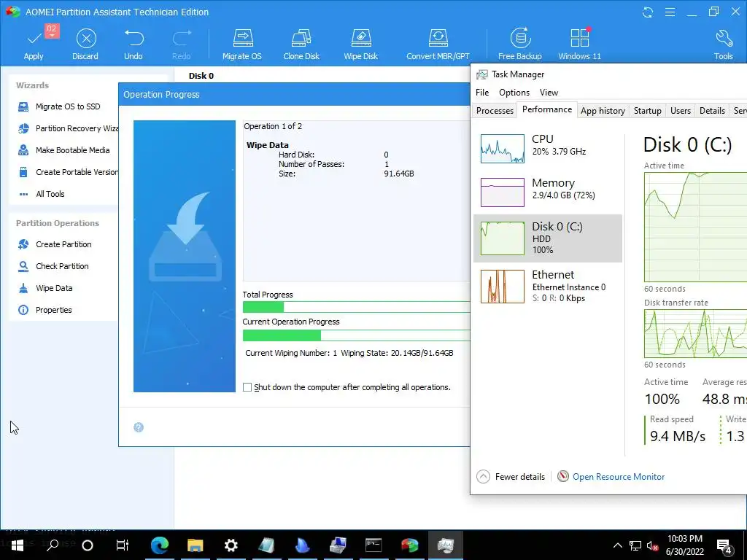
Task: Open File Explorer from taskbar
Action: point(196,545)
